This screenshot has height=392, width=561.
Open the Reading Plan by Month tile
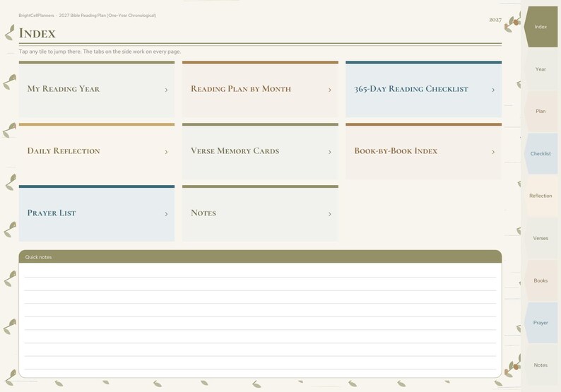pyautogui.click(x=260, y=89)
